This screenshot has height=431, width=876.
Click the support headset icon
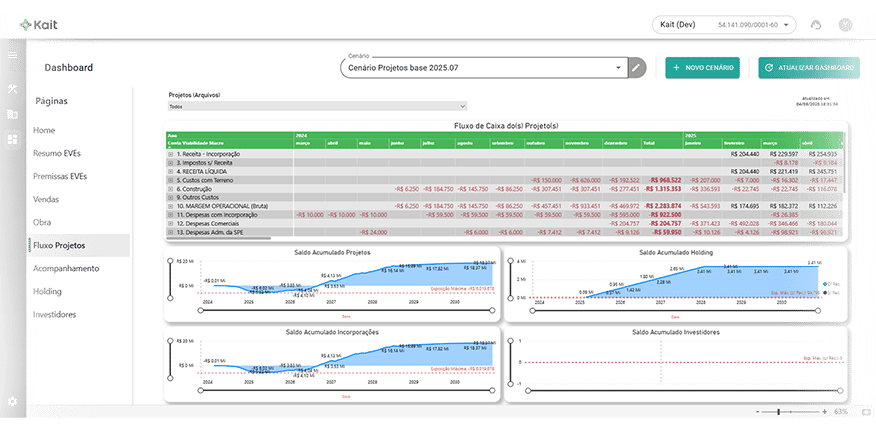(x=816, y=25)
